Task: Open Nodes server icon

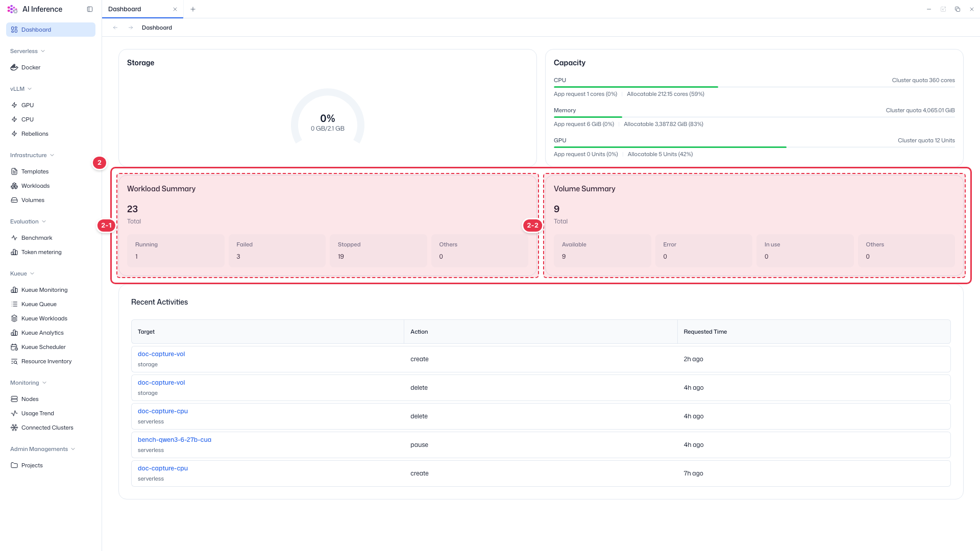Action: (x=14, y=399)
